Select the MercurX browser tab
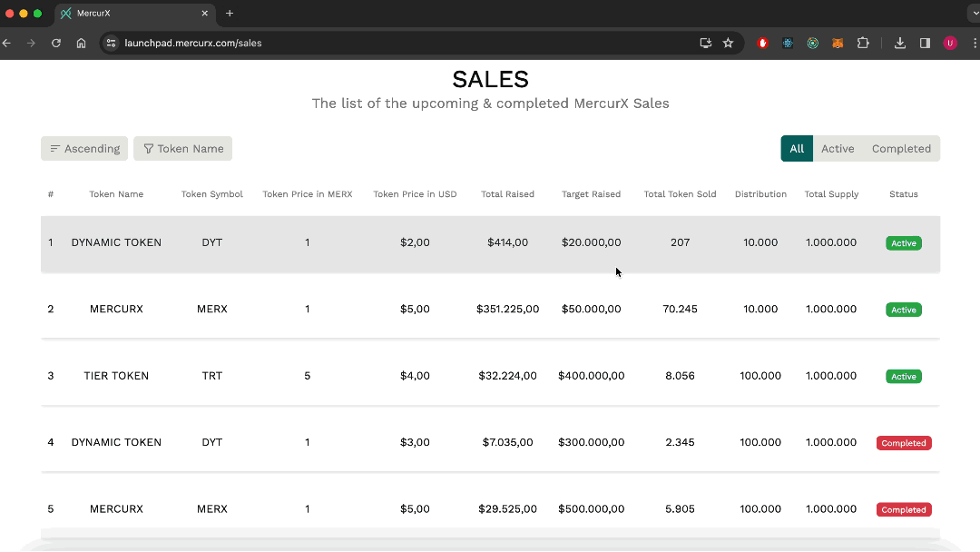This screenshot has width=980, height=552. coord(135,13)
